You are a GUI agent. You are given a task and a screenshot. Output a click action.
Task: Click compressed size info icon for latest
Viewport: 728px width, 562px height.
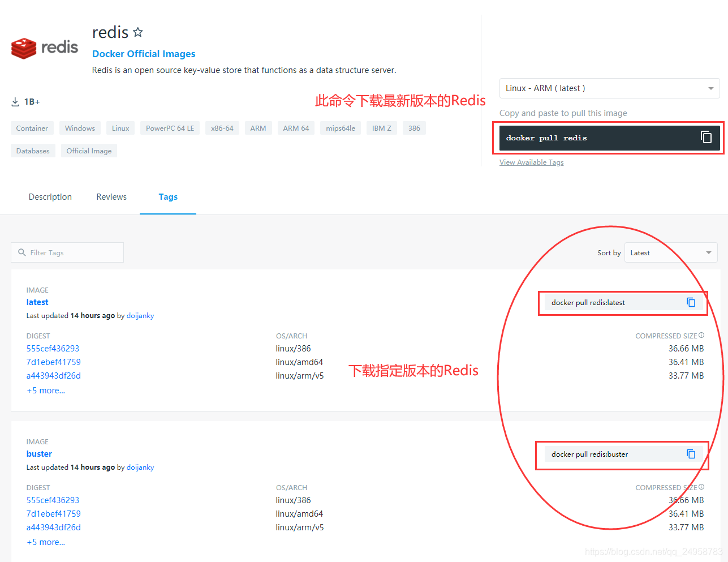point(701,336)
